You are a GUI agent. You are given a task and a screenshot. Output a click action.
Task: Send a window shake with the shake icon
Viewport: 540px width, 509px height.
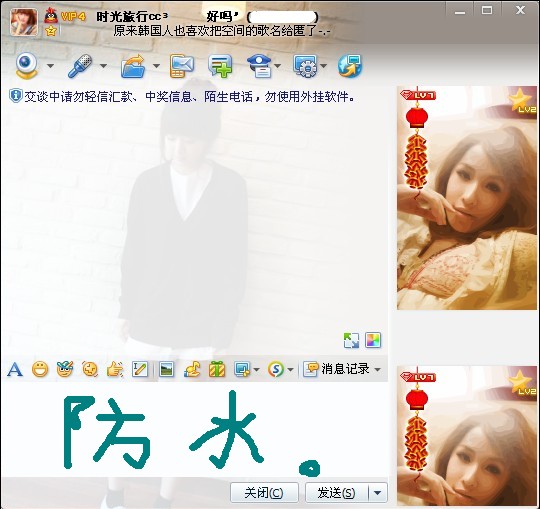pos(90,370)
